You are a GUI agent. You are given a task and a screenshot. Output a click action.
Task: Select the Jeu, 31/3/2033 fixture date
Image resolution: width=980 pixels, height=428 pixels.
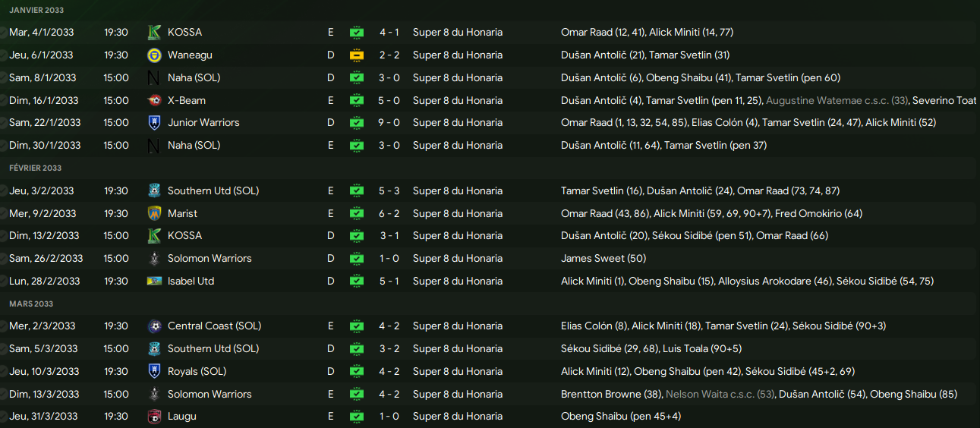point(43,417)
